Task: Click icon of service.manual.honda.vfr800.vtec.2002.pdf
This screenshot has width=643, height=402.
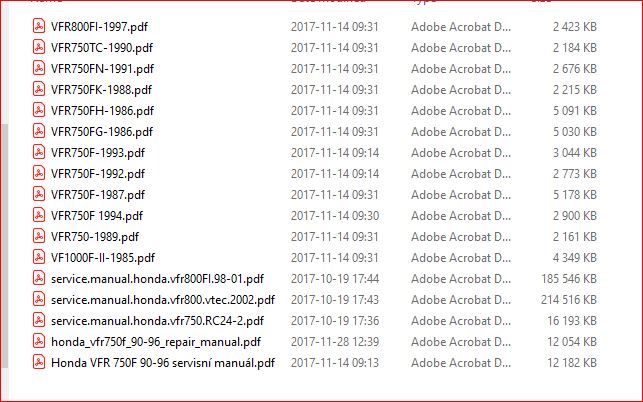Action: (x=39, y=299)
